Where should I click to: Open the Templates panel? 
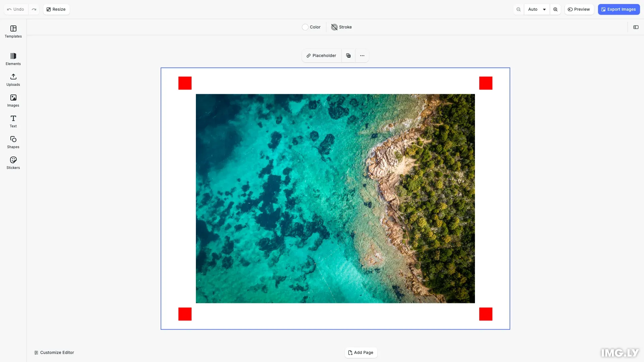(13, 32)
